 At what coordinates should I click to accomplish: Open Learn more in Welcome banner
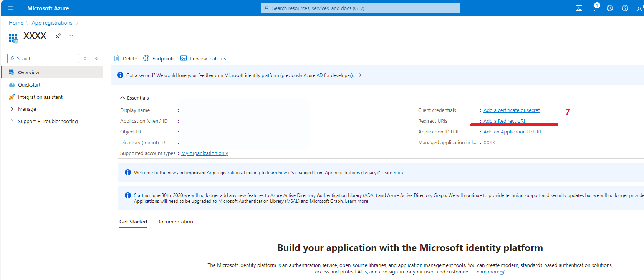(393, 173)
